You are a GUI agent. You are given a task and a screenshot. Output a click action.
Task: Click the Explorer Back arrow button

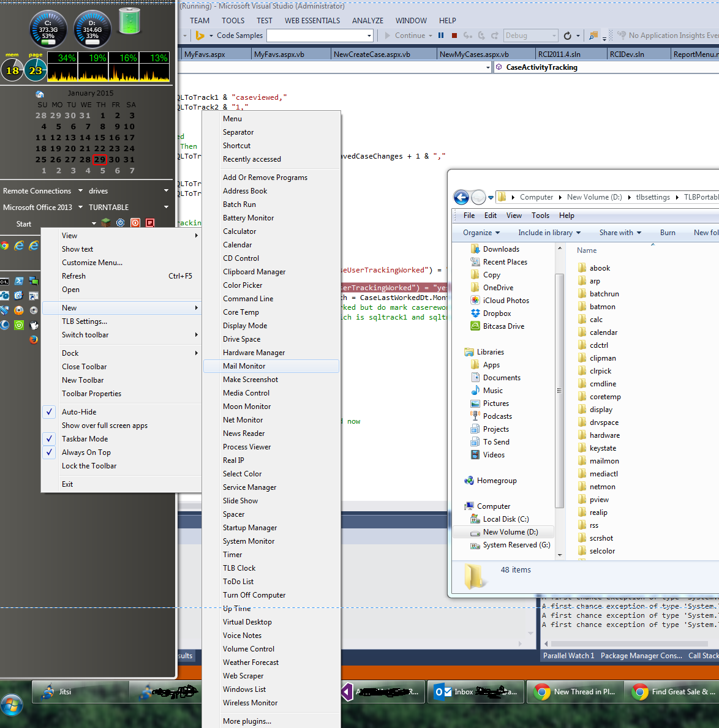click(x=461, y=197)
